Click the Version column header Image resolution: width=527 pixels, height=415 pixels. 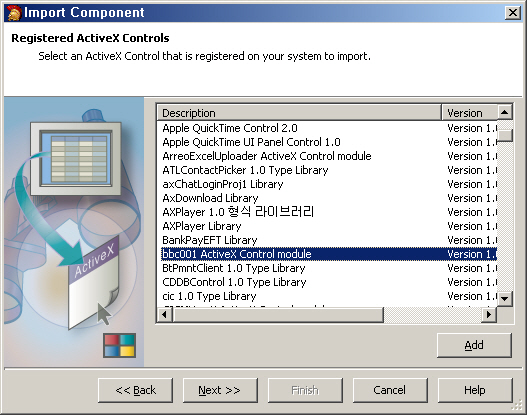point(469,113)
